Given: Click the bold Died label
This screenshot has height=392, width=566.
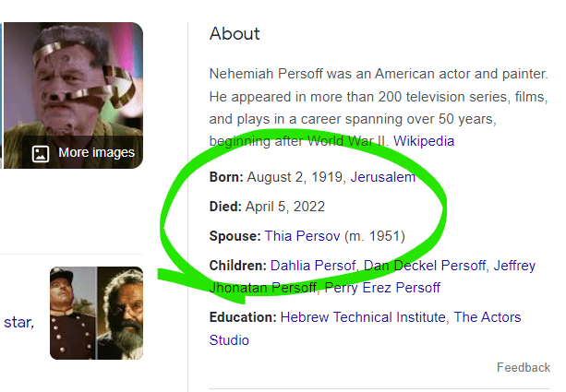Looking at the screenshot, I should pos(225,206).
